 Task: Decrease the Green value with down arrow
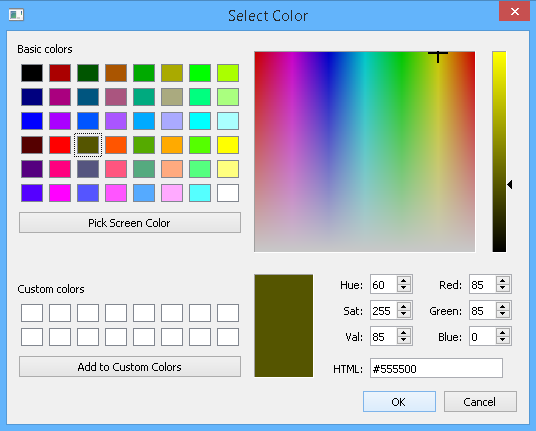pos(502,314)
